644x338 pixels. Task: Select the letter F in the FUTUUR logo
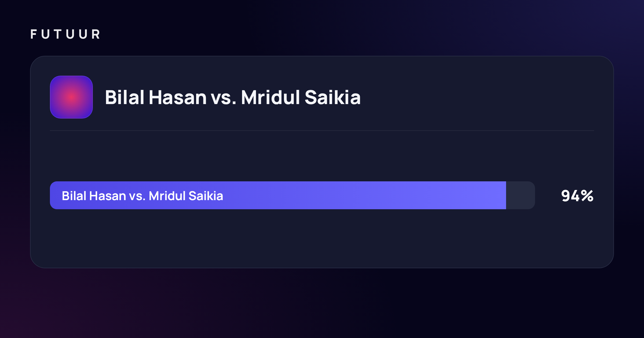coord(34,34)
